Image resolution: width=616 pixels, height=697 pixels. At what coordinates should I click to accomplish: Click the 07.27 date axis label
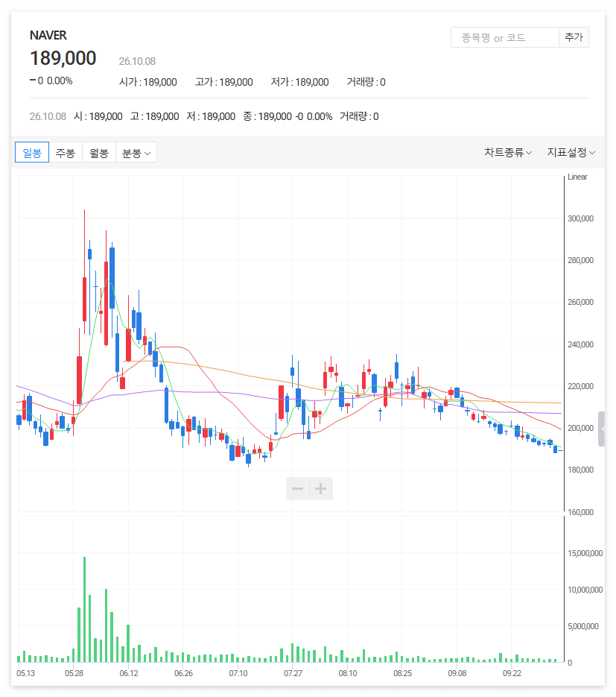pyautogui.click(x=293, y=673)
